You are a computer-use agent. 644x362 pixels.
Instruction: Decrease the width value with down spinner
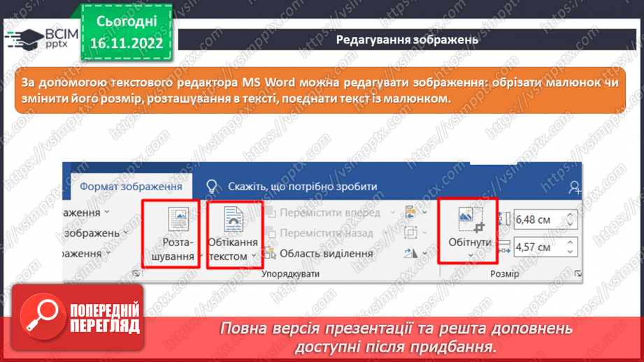[570, 251]
